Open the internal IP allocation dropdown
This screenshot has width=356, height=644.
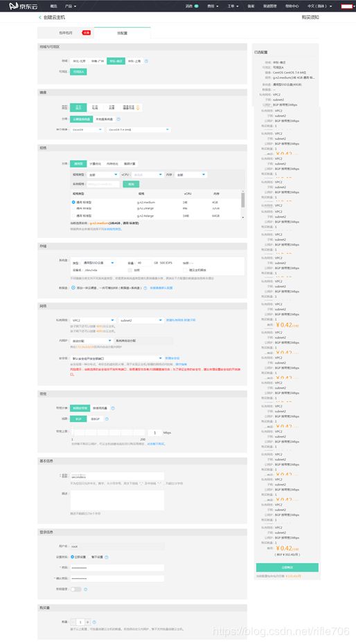coord(91,341)
